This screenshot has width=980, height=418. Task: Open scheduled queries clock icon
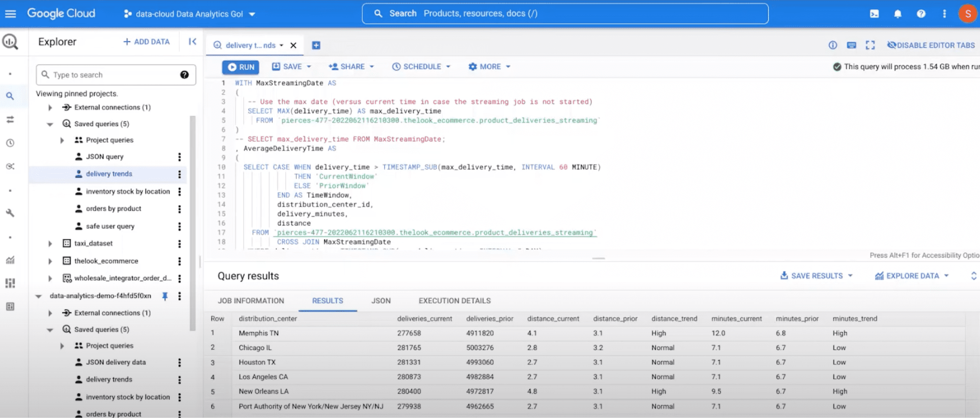10,143
